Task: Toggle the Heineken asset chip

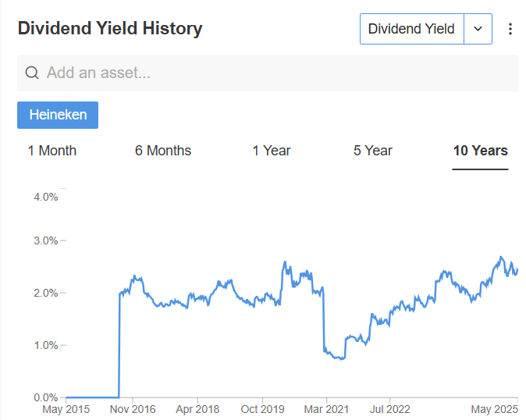Action: point(58,115)
